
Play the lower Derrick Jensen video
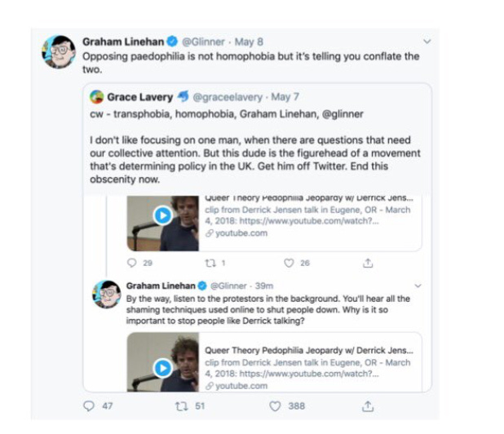pos(162,368)
